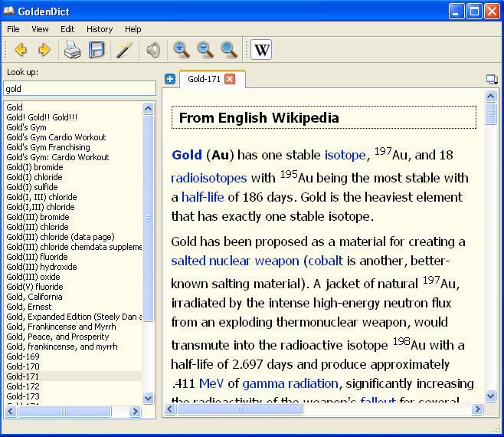
Task: Select Gold-170 in word list
Action: point(74,366)
